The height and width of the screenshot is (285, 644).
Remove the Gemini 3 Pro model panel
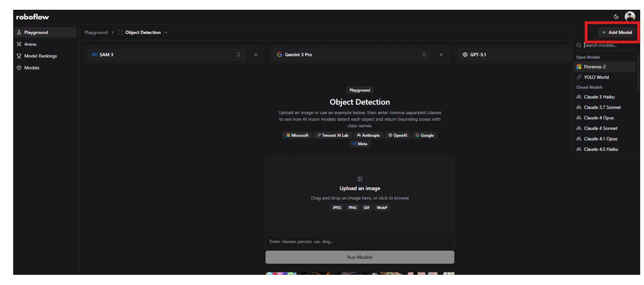(441, 55)
